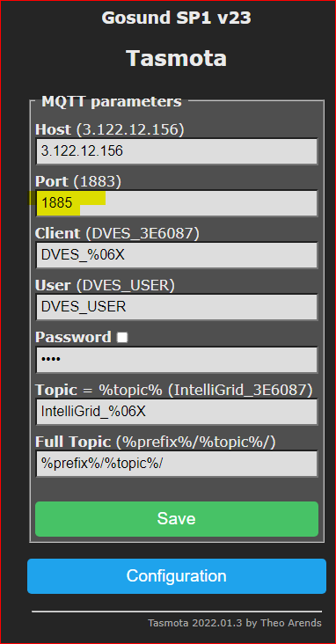Toggle the show Password checkbox
The image size is (336, 644).
tap(122, 338)
